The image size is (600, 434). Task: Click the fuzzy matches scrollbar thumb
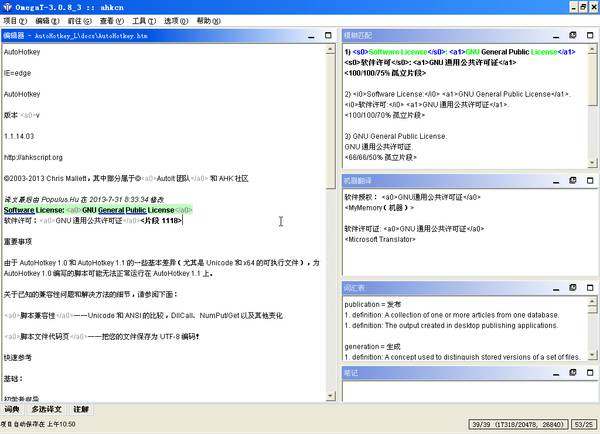click(592, 79)
